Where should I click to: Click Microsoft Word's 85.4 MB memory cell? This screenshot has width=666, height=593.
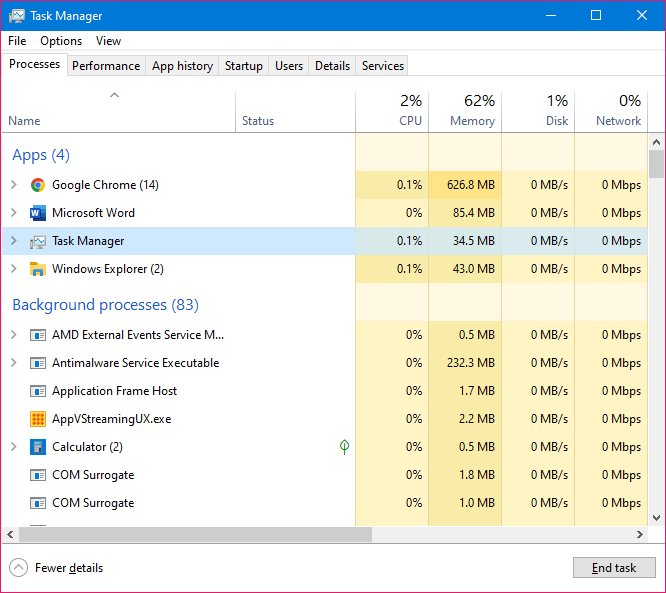click(465, 213)
